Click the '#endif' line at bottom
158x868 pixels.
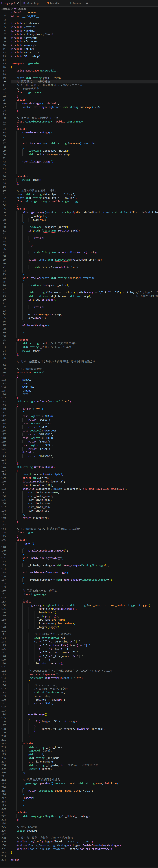(15, 860)
